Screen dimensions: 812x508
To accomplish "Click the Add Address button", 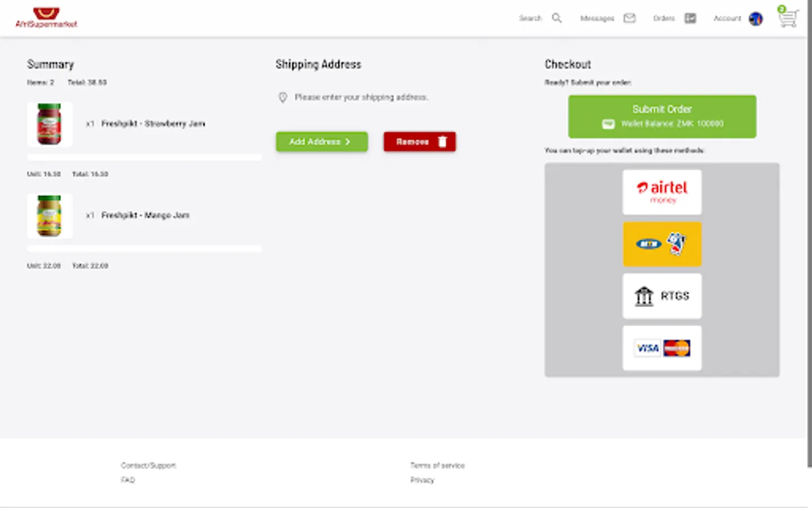I will [322, 142].
